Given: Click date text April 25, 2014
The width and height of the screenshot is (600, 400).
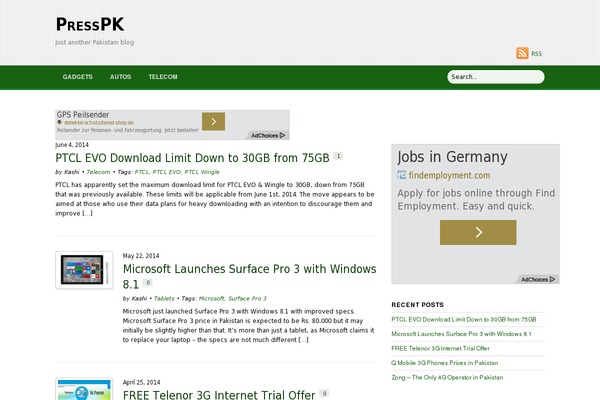Looking at the screenshot, I should 141,382.
